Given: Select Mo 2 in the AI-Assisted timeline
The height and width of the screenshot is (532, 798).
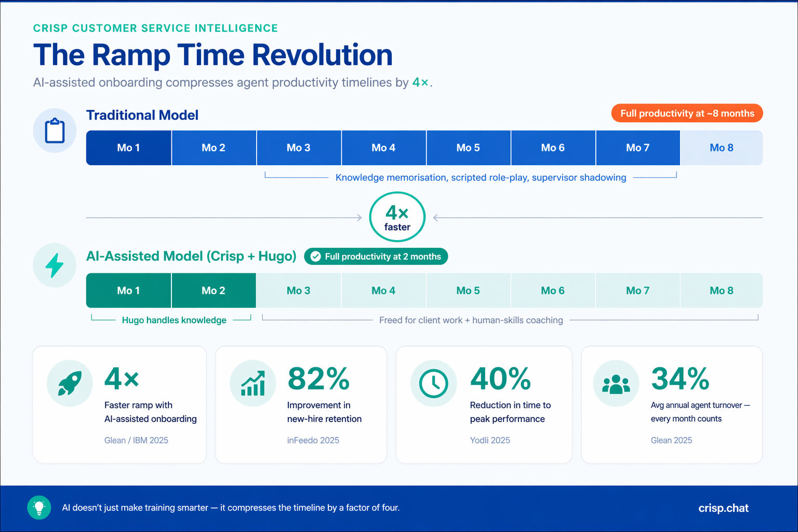Looking at the screenshot, I should (x=214, y=290).
